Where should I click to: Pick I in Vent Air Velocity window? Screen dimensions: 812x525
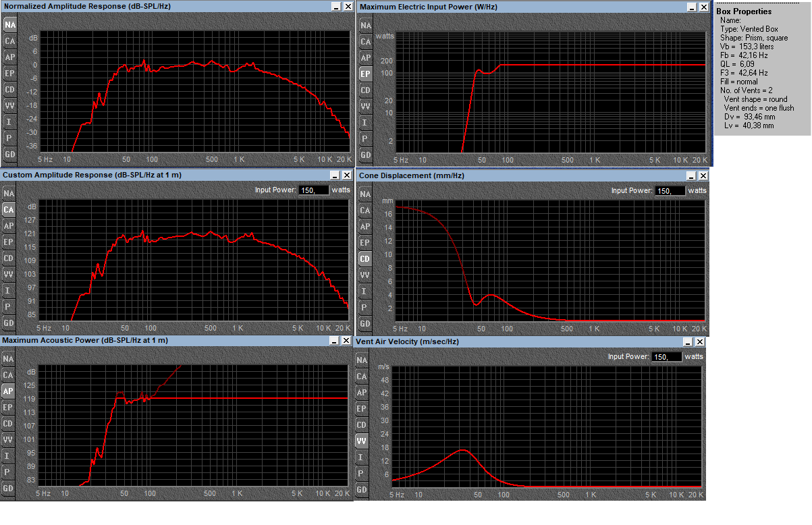coord(362,458)
